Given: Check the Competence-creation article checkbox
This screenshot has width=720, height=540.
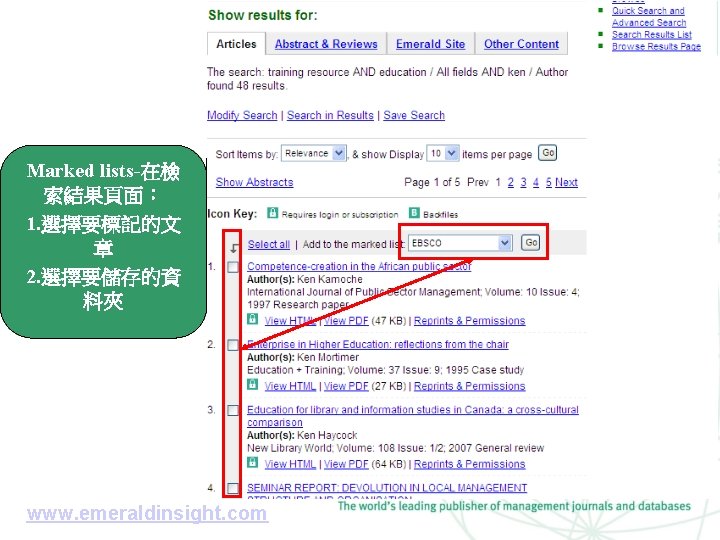Looking at the screenshot, I should click(233, 267).
